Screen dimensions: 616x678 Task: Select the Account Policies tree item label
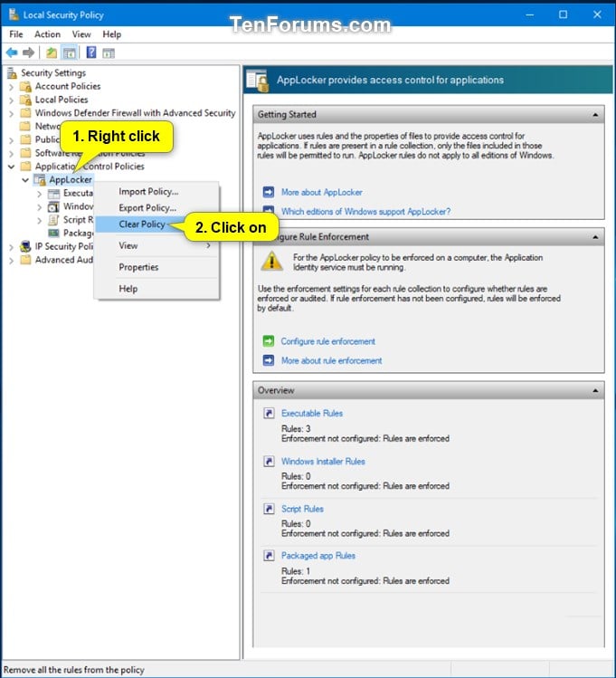[68, 87]
